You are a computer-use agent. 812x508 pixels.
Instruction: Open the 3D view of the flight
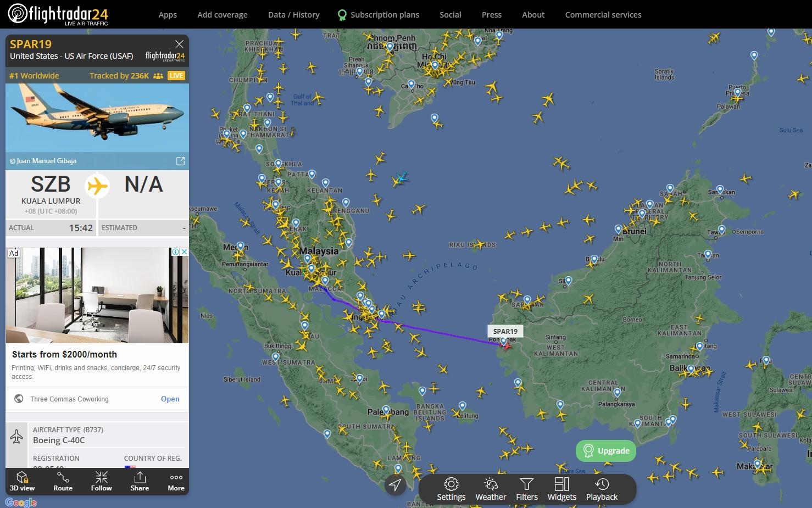(x=22, y=481)
